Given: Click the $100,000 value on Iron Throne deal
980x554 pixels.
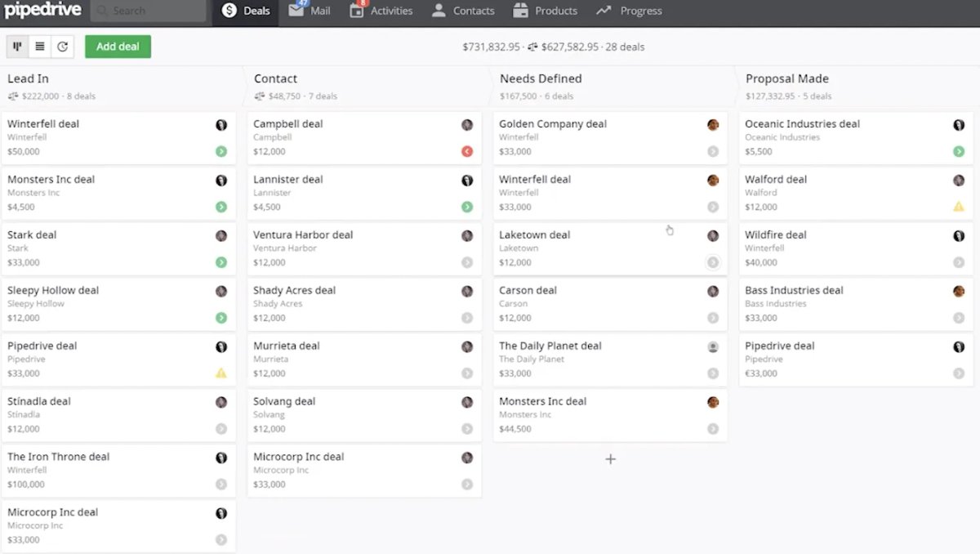Looking at the screenshot, I should pos(26,485).
